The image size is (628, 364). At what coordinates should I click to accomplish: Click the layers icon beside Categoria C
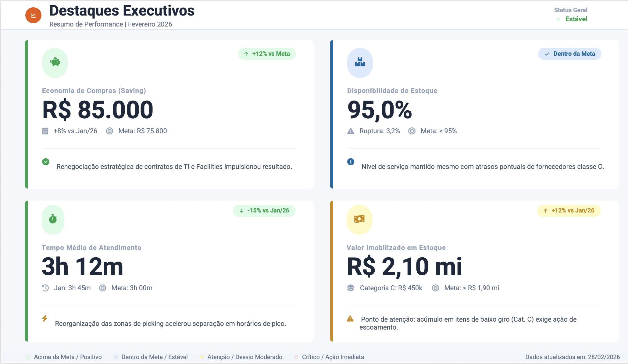351,288
